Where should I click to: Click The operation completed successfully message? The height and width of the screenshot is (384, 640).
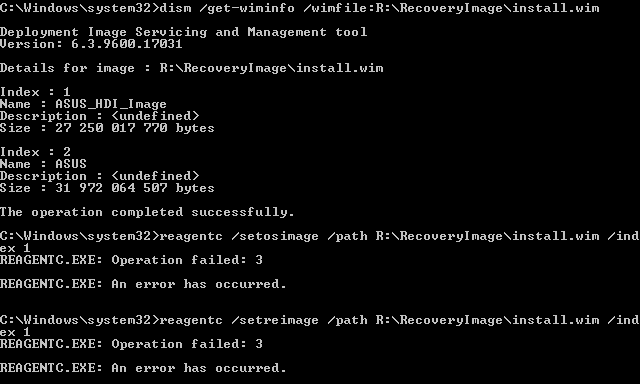pyautogui.click(x=147, y=212)
